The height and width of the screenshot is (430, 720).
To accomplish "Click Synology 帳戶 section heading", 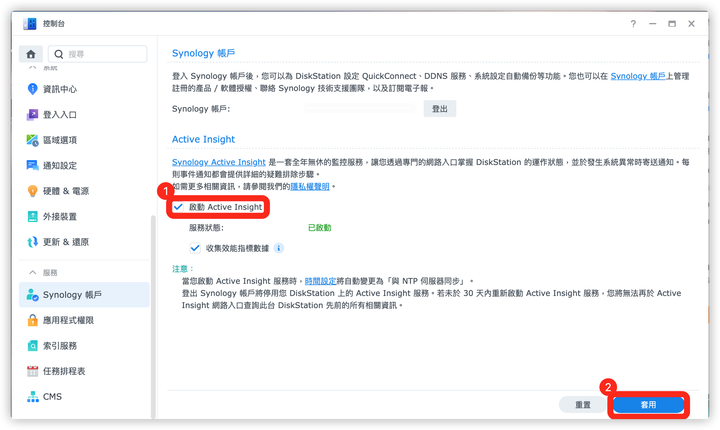I will [x=203, y=53].
